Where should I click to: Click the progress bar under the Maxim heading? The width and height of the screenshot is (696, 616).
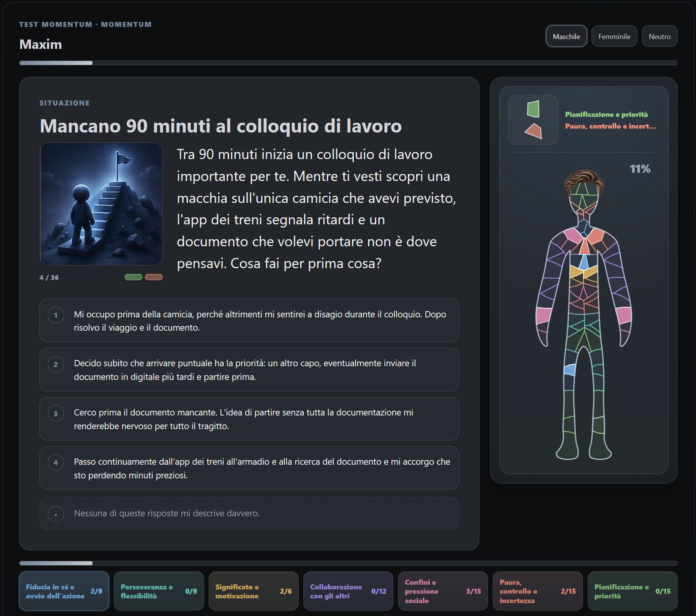click(348, 63)
